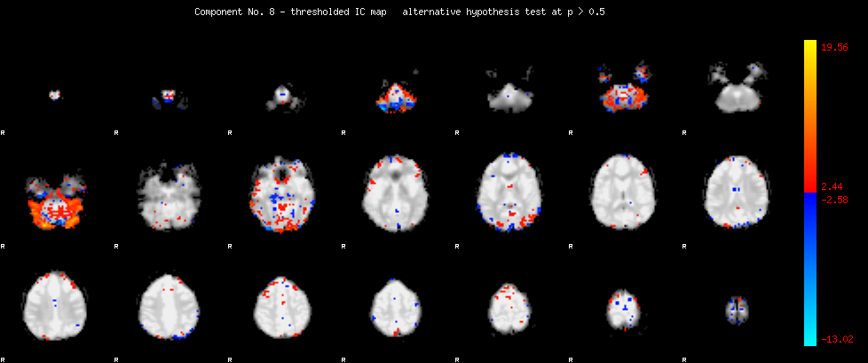Open the fourth top-row slice with red-blue clusters

(x=397, y=96)
